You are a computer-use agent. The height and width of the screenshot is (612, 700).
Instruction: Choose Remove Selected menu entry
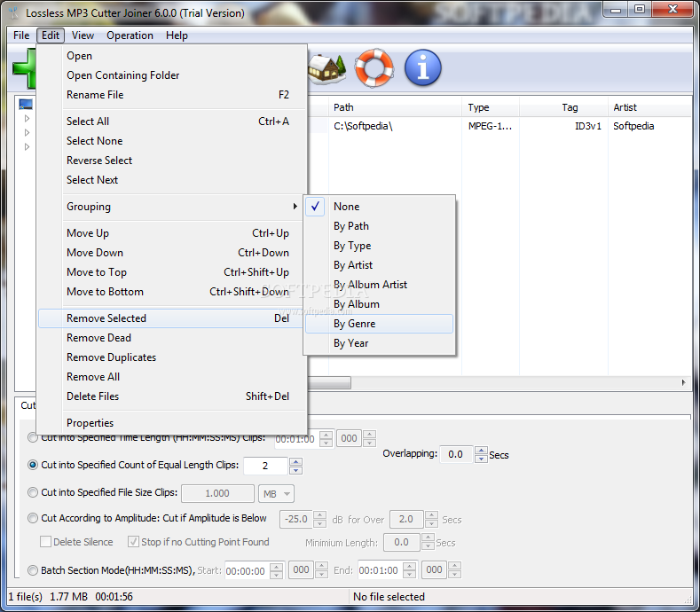pos(172,318)
